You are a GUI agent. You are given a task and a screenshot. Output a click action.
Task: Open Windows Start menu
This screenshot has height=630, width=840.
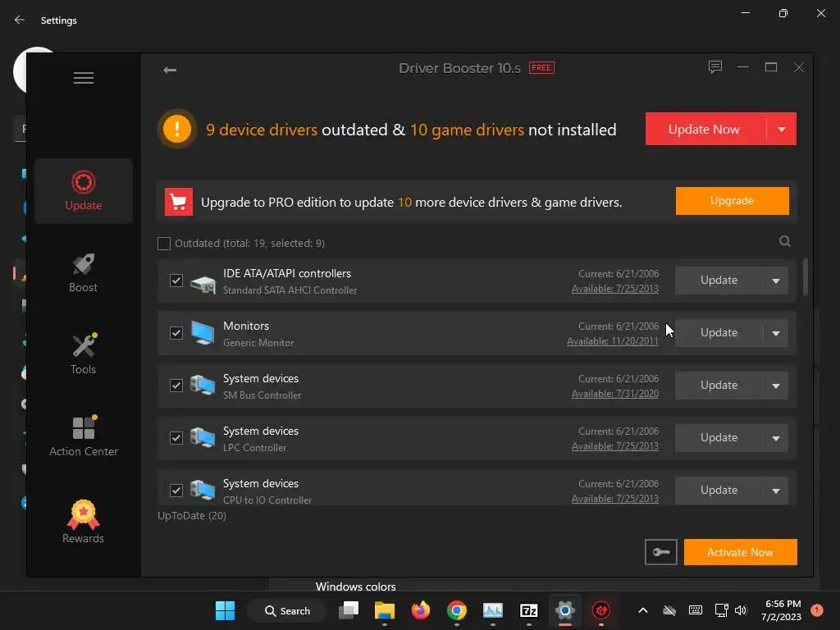click(225, 610)
